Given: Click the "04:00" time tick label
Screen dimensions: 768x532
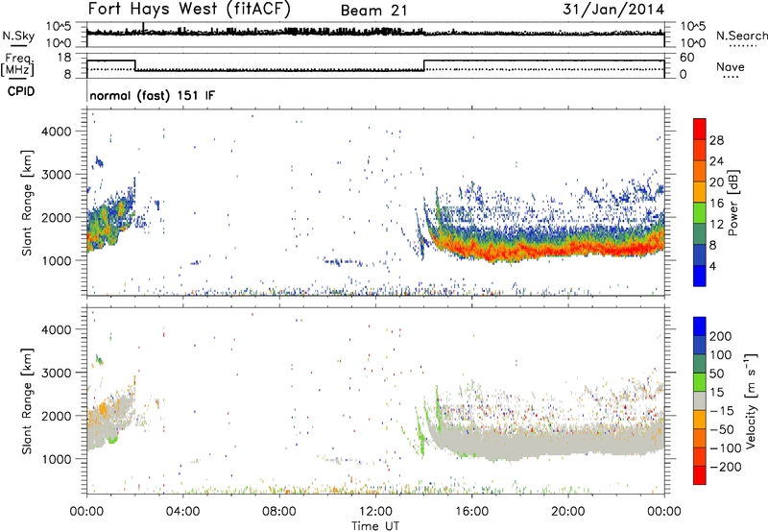Looking at the screenshot, I should pos(182,512).
